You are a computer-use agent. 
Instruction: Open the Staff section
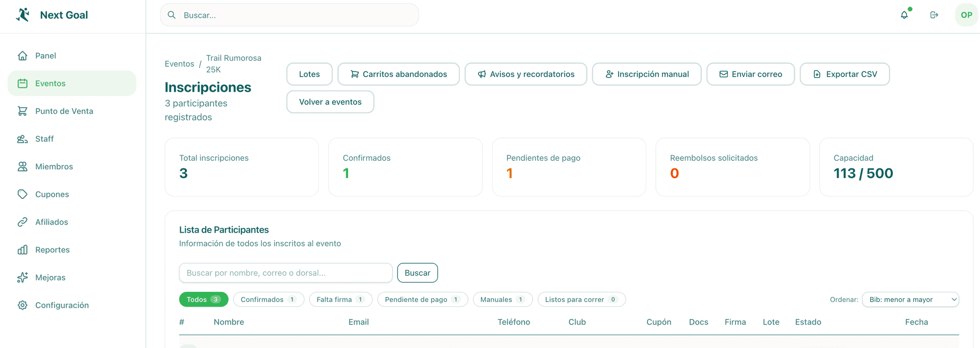[x=72, y=139]
